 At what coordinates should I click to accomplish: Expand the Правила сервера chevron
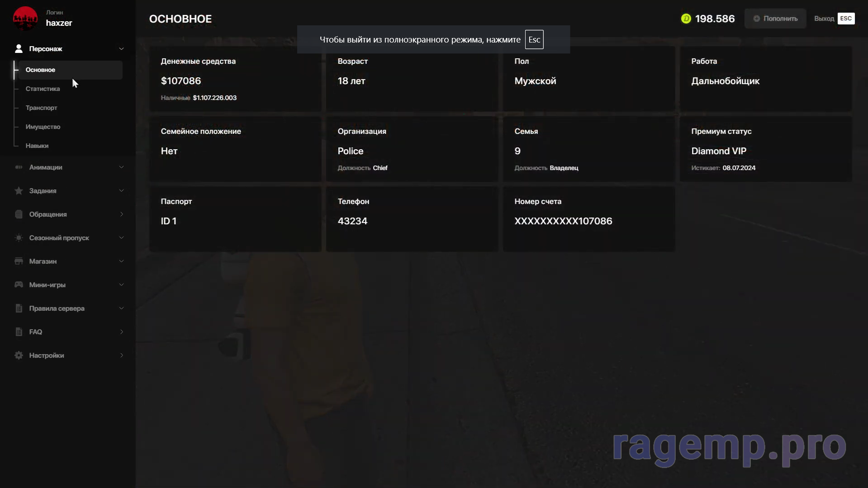(121, 308)
